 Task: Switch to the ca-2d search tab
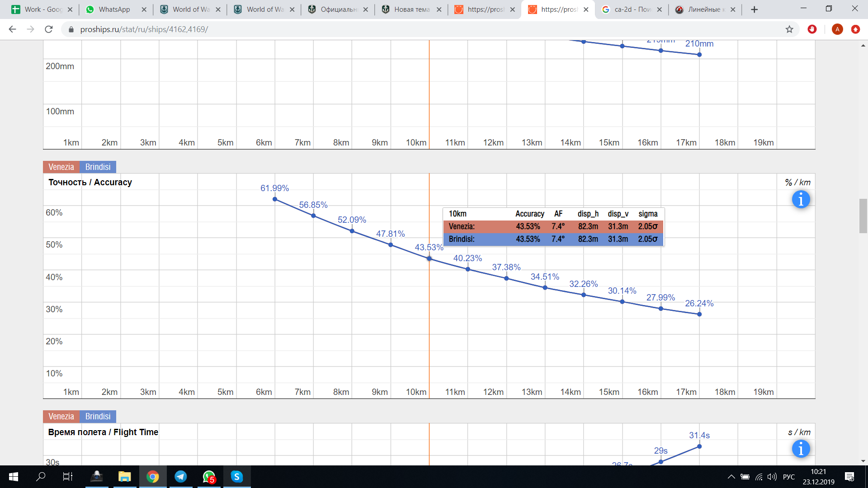coord(632,9)
